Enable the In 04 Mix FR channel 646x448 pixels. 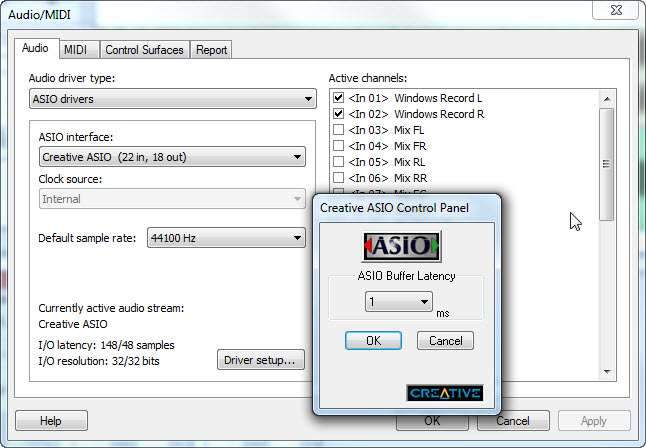[x=338, y=146]
